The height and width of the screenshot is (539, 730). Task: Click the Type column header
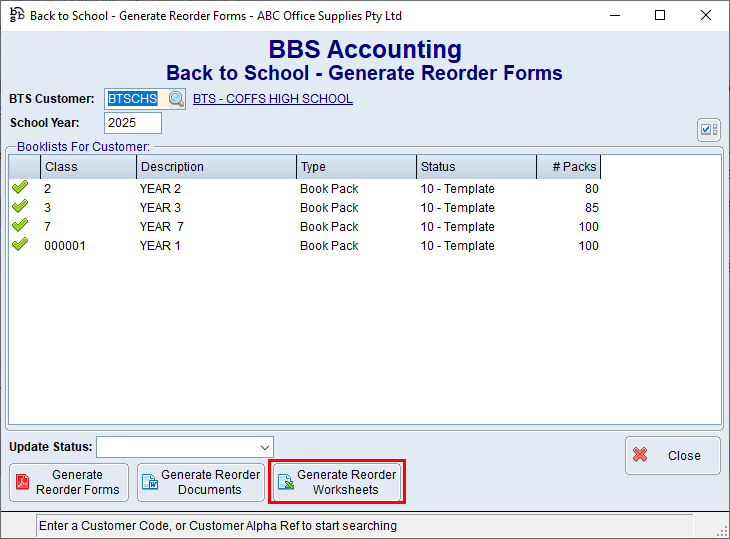click(x=356, y=167)
